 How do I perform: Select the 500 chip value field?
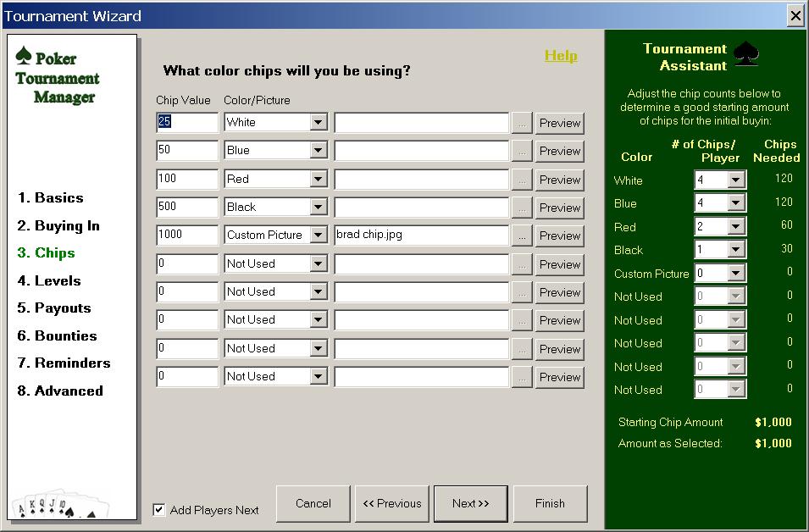pyautogui.click(x=186, y=208)
